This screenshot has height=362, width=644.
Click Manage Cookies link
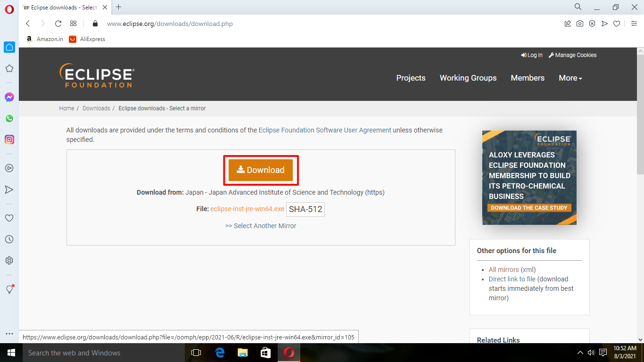coord(573,55)
